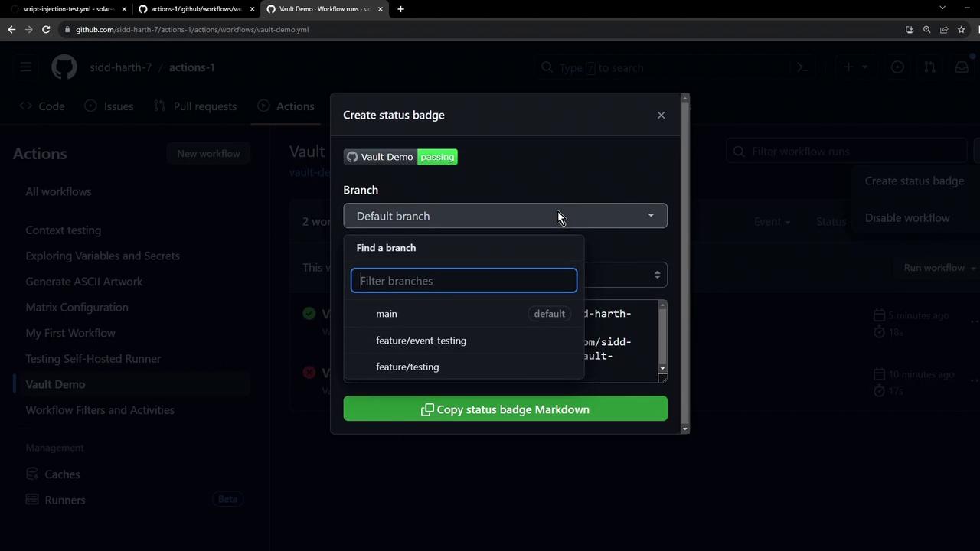Open the Event filter dropdown

[x=772, y=222]
